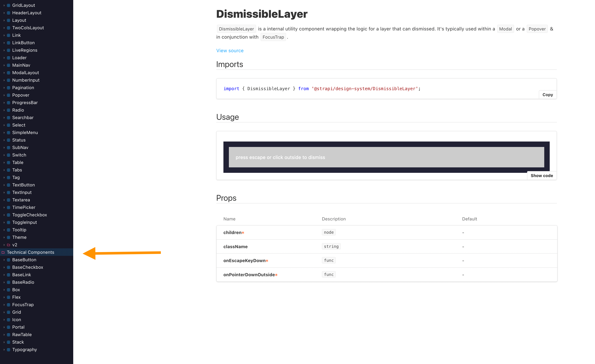This screenshot has height=364, width=595.
Task: Click the component icon next to FocusTrap
Action: click(x=9, y=304)
